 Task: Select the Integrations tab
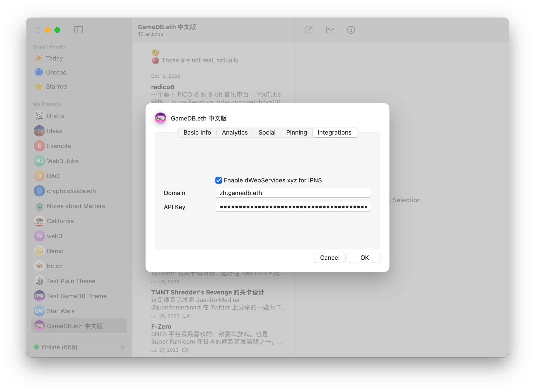click(x=335, y=132)
